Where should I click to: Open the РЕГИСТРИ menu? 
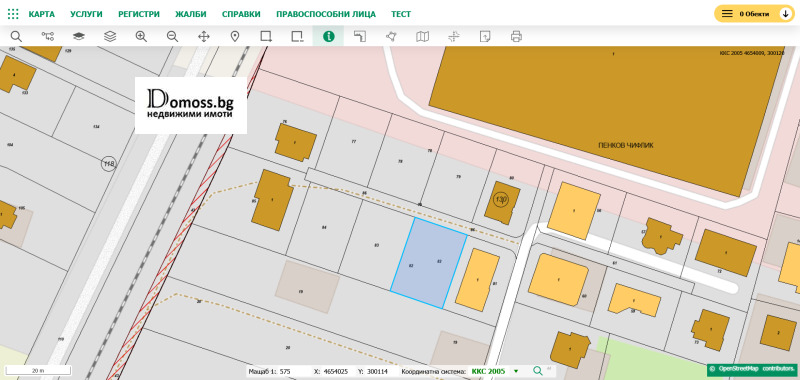coord(139,14)
